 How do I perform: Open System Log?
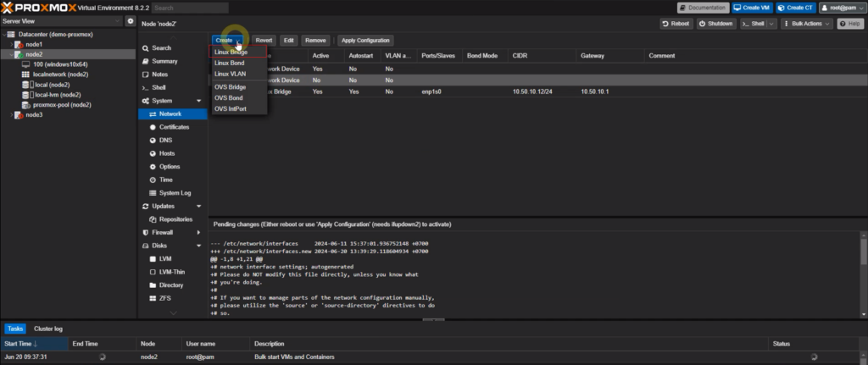click(x=175, y=193)
